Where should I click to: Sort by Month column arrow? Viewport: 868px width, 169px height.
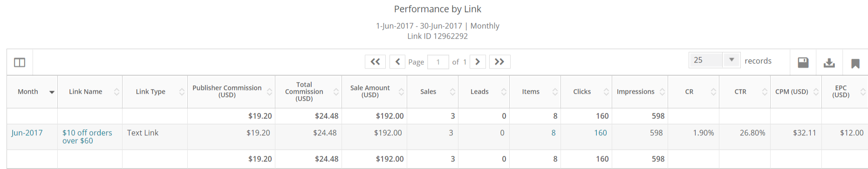tap(52, 92)
